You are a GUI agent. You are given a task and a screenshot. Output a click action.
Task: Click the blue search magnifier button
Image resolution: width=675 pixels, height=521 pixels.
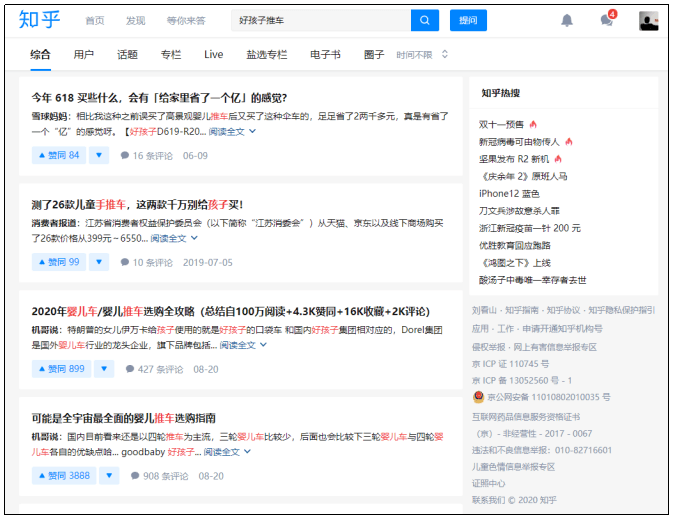424,20
